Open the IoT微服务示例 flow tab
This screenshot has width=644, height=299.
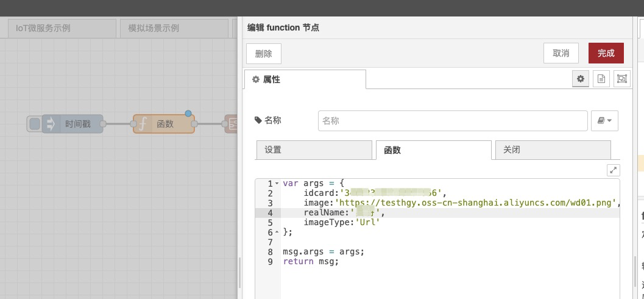pos(61,28)
